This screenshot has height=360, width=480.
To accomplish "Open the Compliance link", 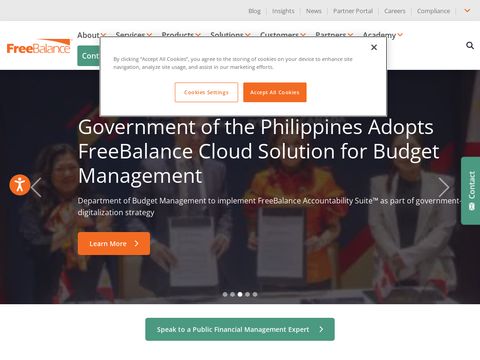I will pyautogui.click(x=433, y=11).
